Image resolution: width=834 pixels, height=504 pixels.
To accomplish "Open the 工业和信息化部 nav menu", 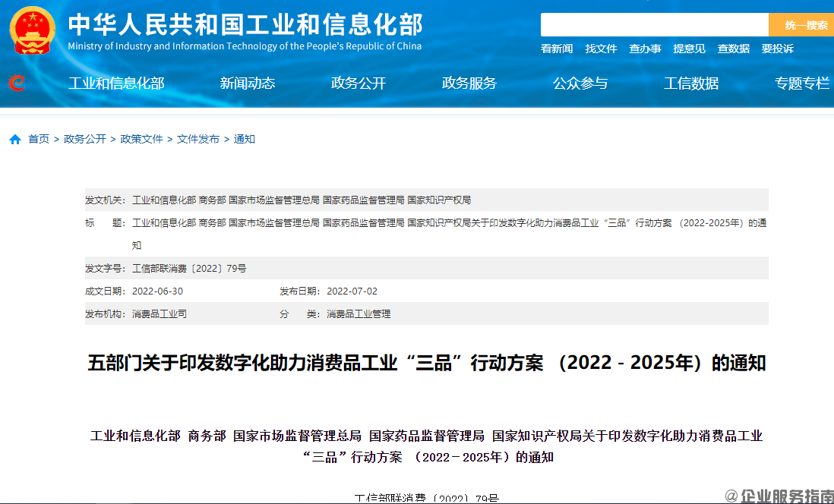I will (x=116, y=83).
